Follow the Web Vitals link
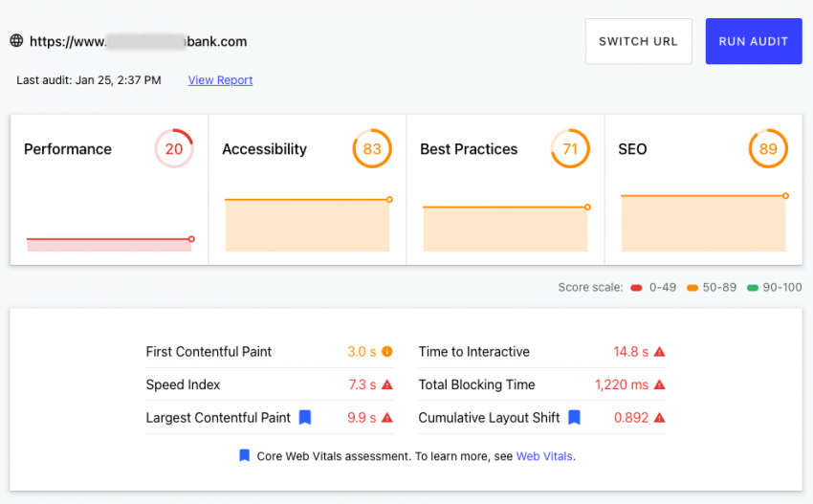Screen dimensions: 813x504 point(544,456)
